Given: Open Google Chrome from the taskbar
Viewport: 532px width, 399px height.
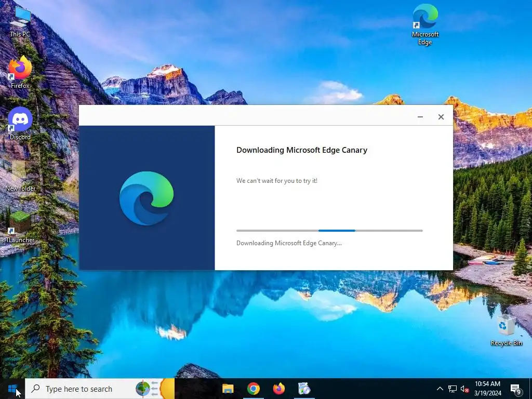Looking at the screenshot, I should [x=254, y=389].
